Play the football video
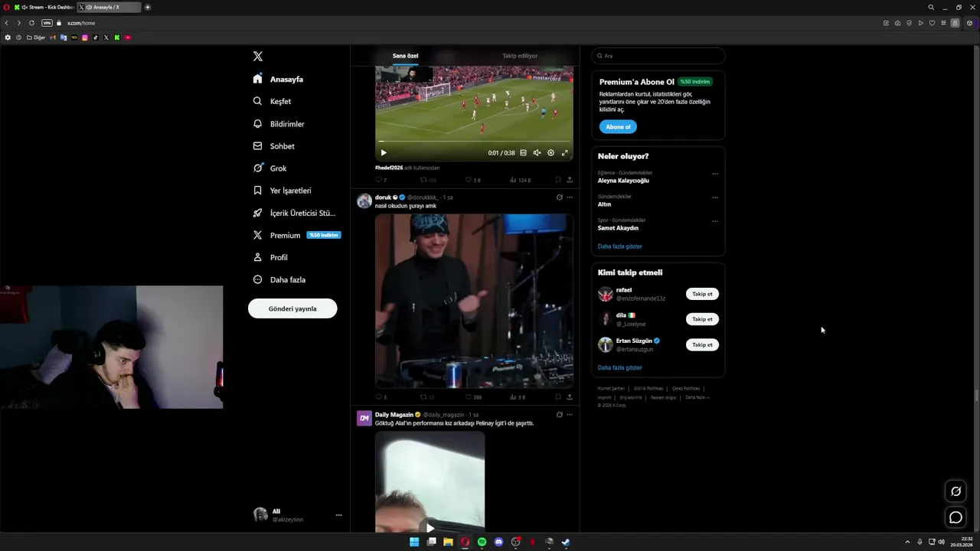Screen dimensions: 980x551 pos(384,152)
